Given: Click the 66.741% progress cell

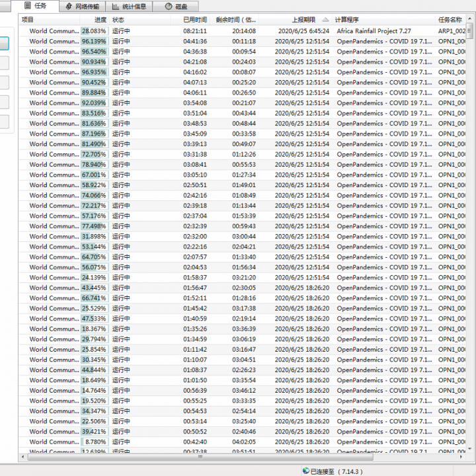Looking at the screenshot, I should coord(95,298).
